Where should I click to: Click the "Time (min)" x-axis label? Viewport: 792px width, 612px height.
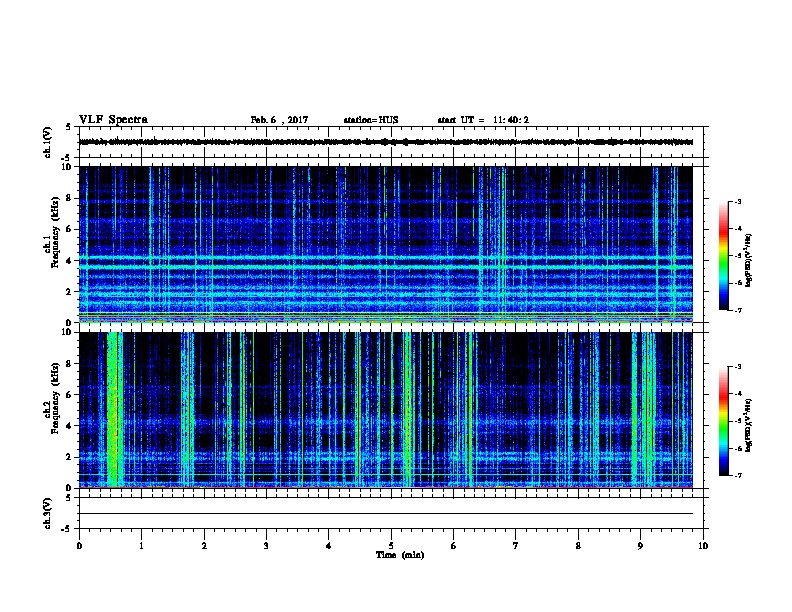[x=400, y=555]
